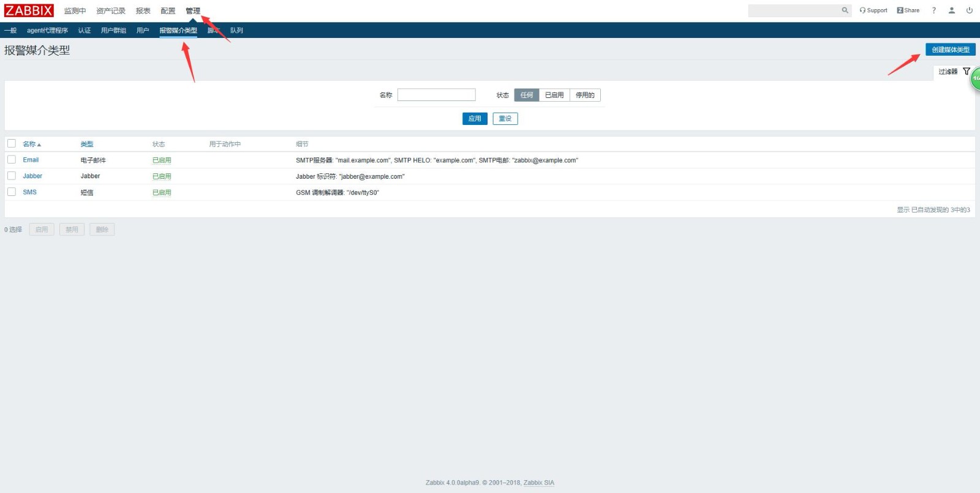Go to the 用户 submenu
Viewport: 980px width, 493px height.
coord(143,31)
